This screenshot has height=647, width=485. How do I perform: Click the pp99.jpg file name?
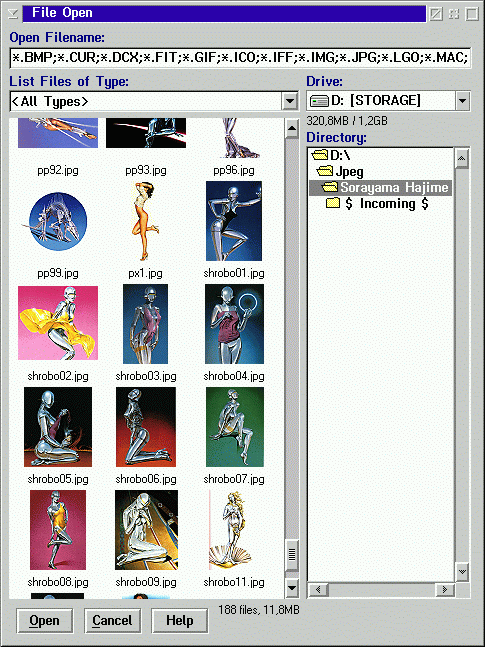point(58,273)
